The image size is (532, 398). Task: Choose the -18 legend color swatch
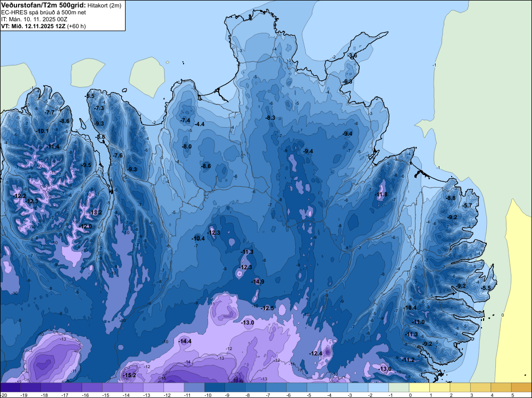[51, 387]
